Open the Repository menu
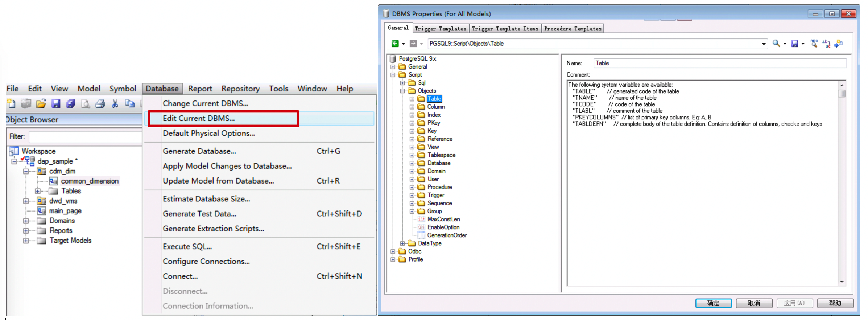868x320 pixels. click(x=240, y=89)
